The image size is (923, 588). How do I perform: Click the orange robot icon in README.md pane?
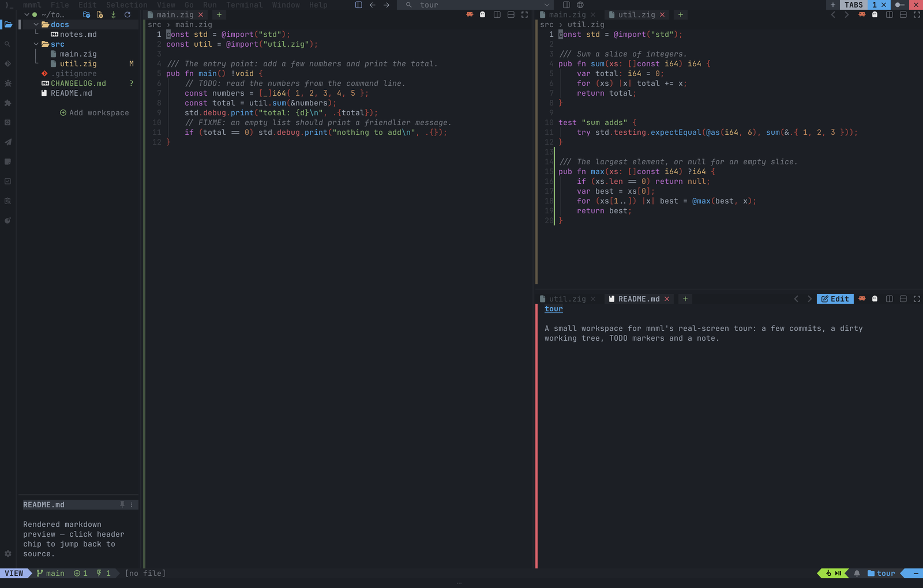point(862,299)
